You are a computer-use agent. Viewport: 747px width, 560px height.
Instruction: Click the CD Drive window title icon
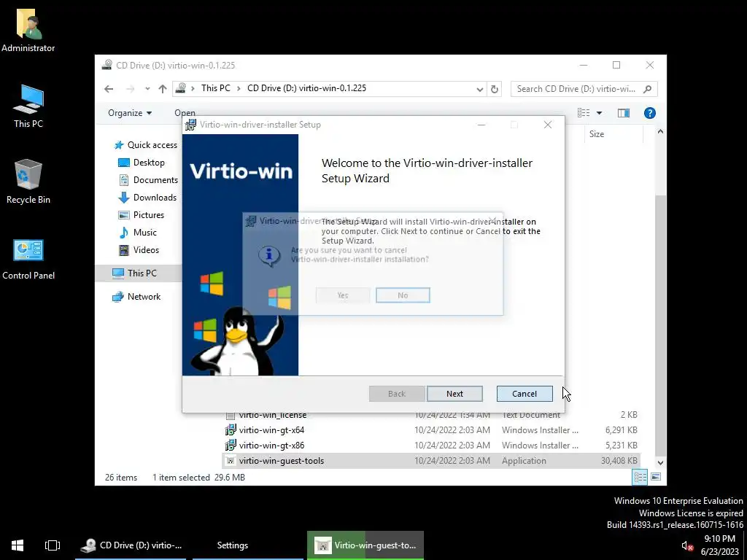(107, 65)
